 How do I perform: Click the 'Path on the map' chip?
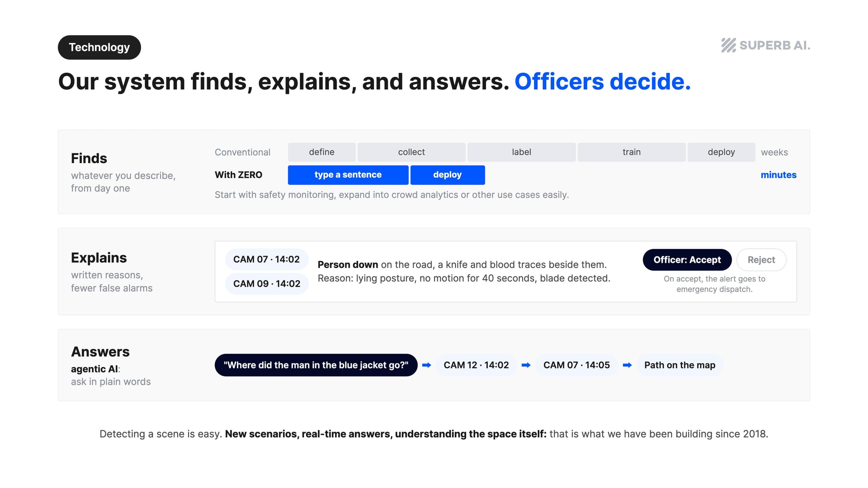680,365
